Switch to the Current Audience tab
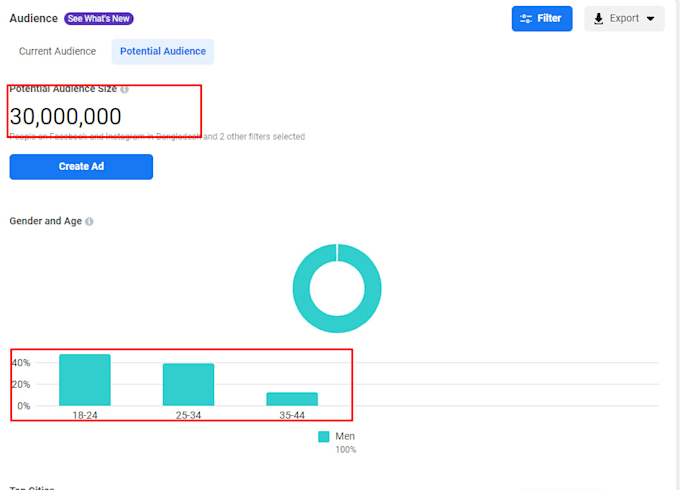 [57, 51]
